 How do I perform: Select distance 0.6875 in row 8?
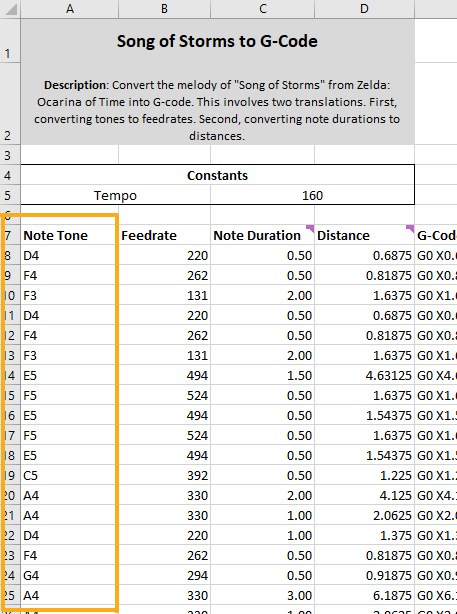364,255
